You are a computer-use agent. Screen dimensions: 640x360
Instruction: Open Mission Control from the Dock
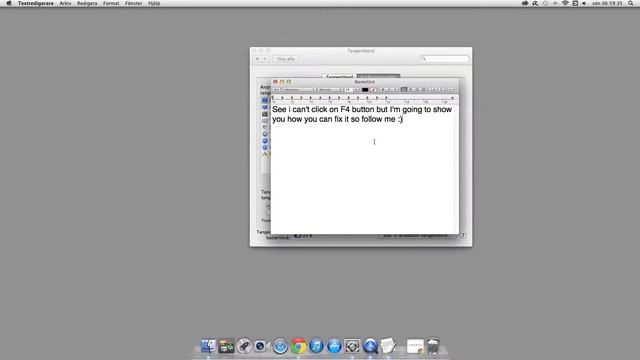coord(226,346)
